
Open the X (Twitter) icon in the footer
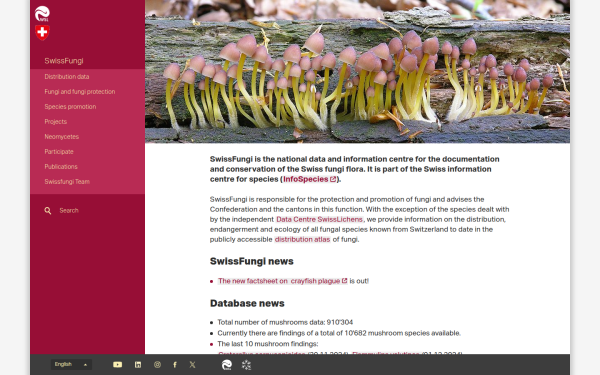(192, 365)
